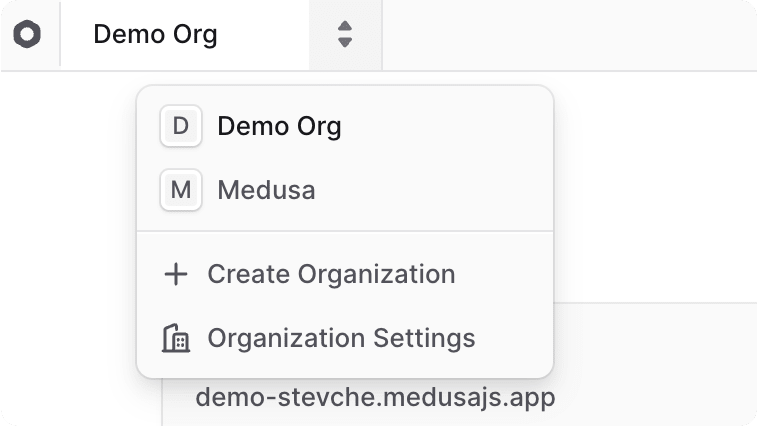Click the D avatar badge

click(x=181, y=126)
